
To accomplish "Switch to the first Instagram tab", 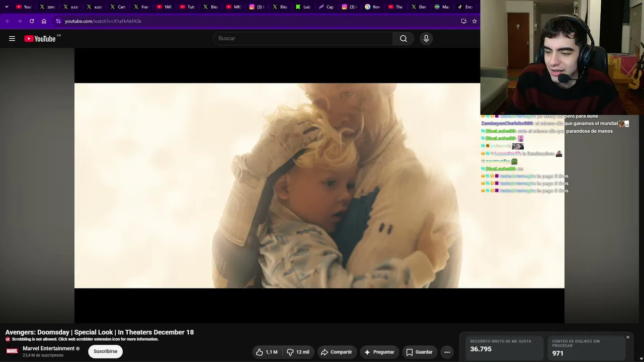I will point(257,7).
